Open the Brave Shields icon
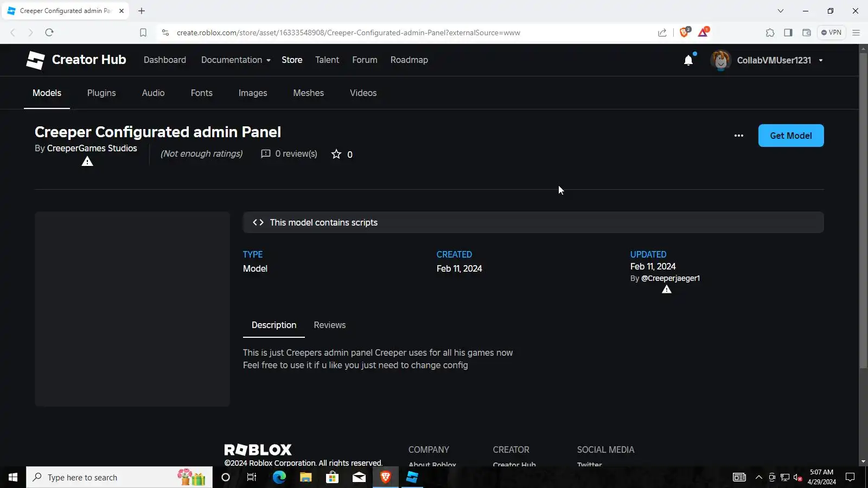This screenshot has height=488, width=868. tap(685, 32)
